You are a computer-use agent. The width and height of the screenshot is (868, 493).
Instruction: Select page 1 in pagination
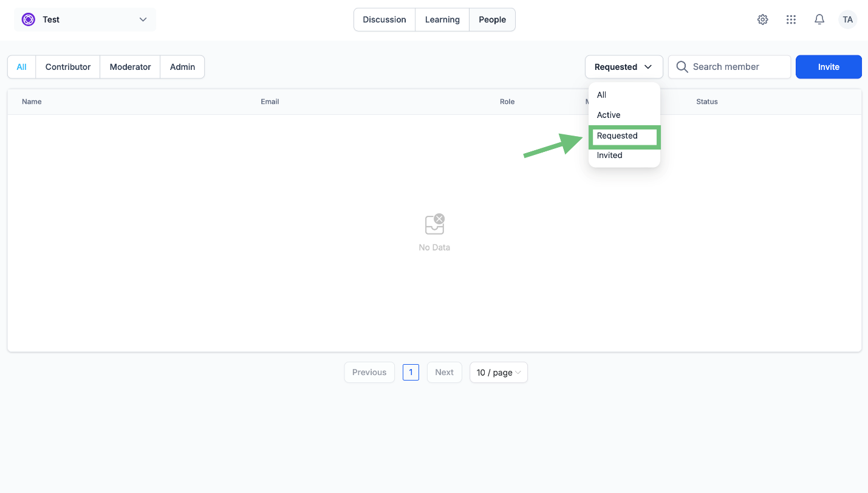[x=411, y=372]
